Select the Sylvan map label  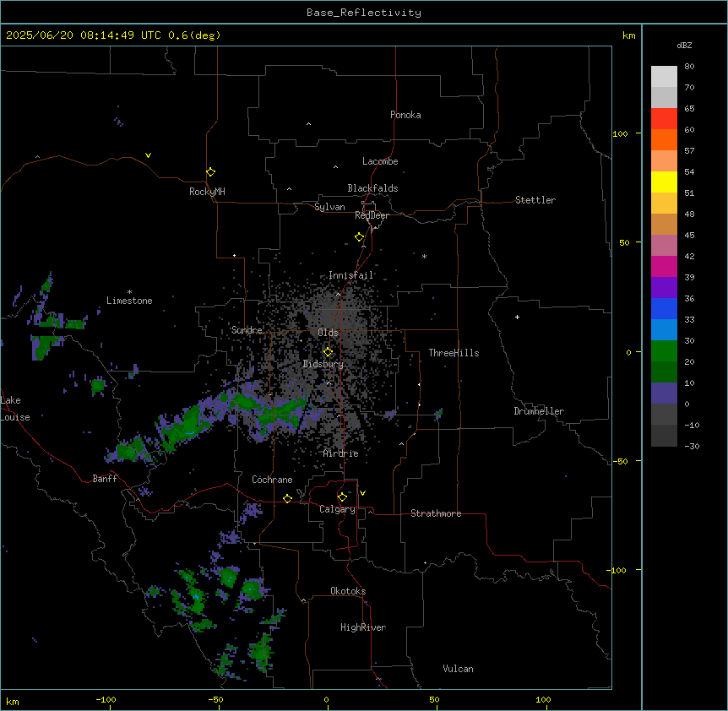(x=329, y=207)
